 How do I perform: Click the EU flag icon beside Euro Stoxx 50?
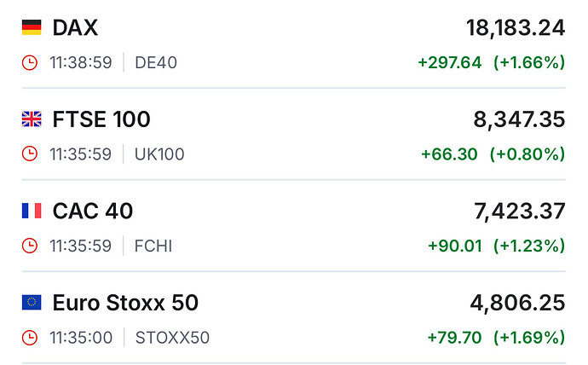coord(32,302)
